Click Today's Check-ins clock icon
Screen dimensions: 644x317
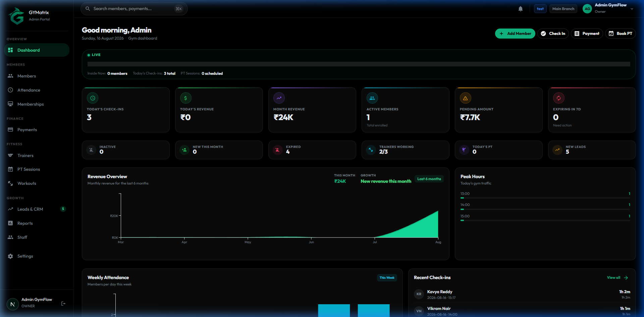tap(93, 98)
